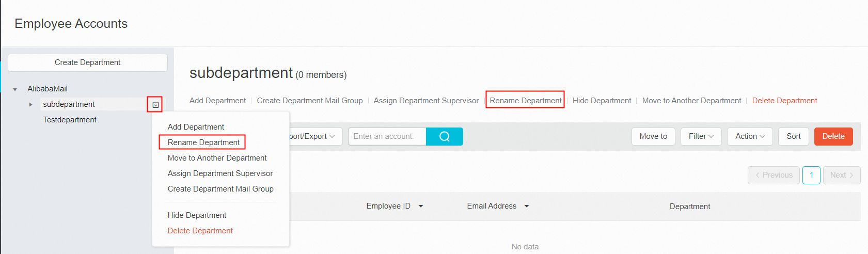The height and width of the screenshot is (254, 868).
Task: Click Create Department Mail Group header link
Action: [x=310, y=101]
